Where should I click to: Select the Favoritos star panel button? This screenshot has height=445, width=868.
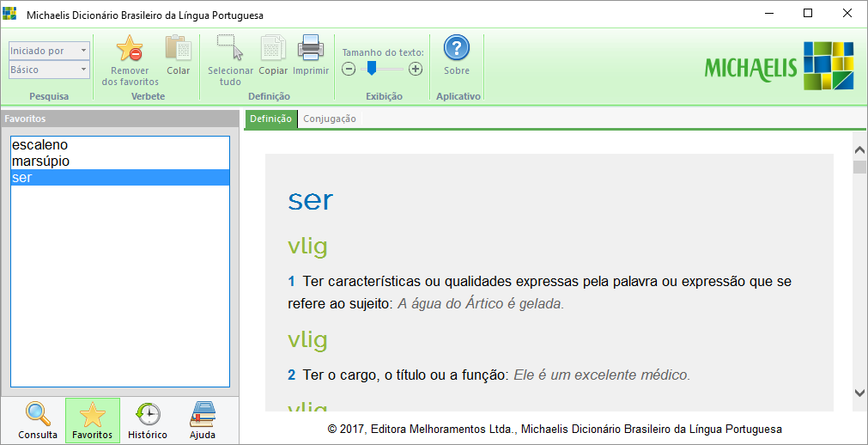[x=93, y=421]
